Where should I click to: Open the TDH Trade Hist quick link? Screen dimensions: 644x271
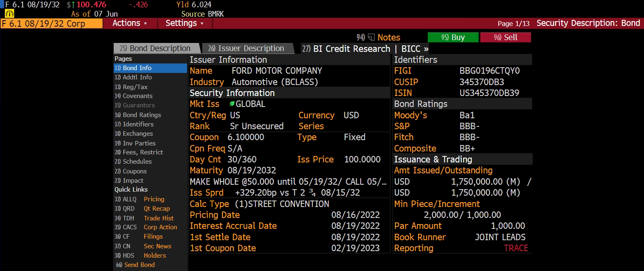coord(144,218)
